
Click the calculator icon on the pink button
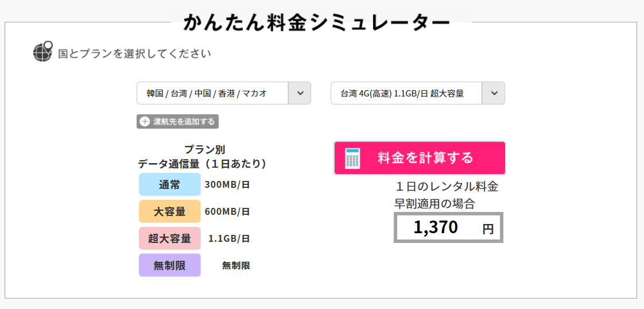coord(352,158)
